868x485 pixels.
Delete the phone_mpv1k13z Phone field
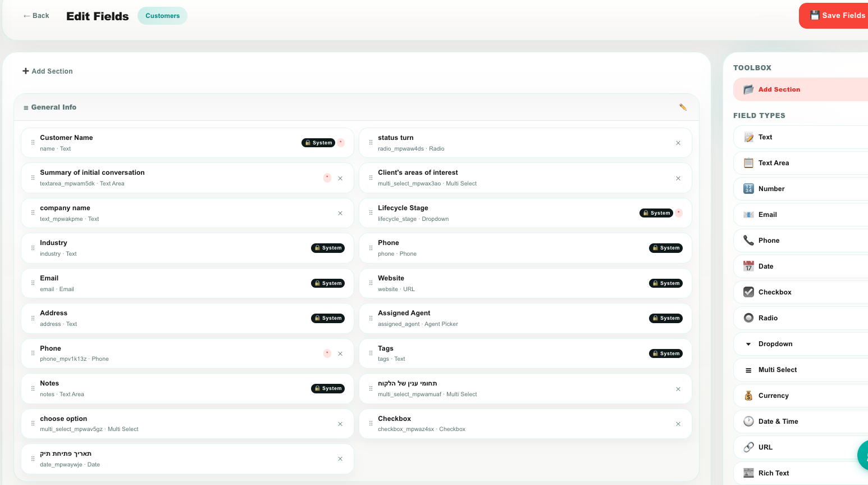(340, 354)
